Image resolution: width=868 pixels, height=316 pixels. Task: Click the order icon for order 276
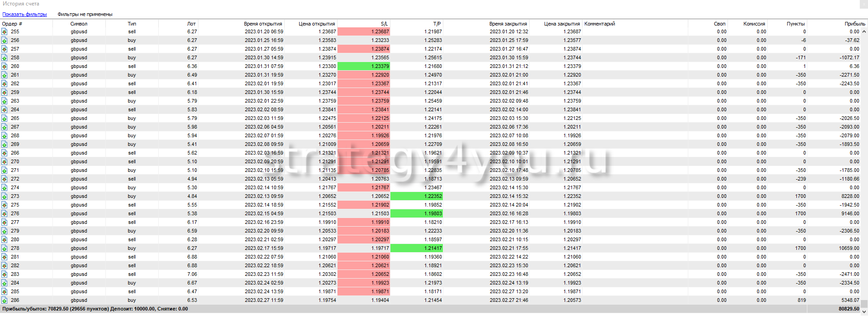tap(4, 213)
